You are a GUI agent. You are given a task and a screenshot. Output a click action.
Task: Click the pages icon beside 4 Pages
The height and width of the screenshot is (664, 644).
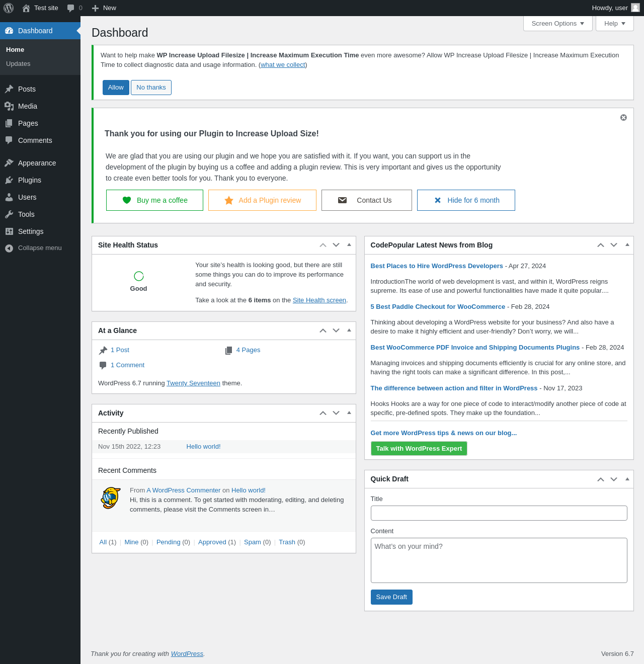[229, 350]
